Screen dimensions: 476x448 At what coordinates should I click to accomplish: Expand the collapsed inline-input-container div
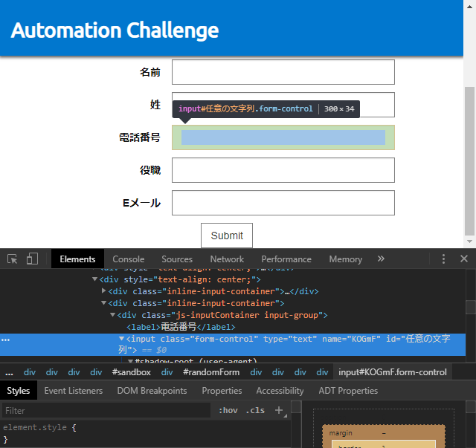[104, 291]
